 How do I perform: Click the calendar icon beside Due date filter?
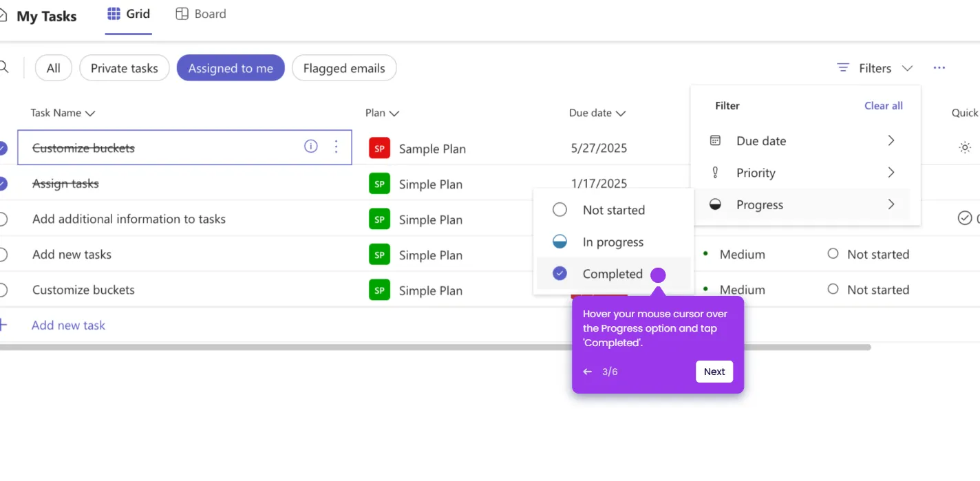716,140
